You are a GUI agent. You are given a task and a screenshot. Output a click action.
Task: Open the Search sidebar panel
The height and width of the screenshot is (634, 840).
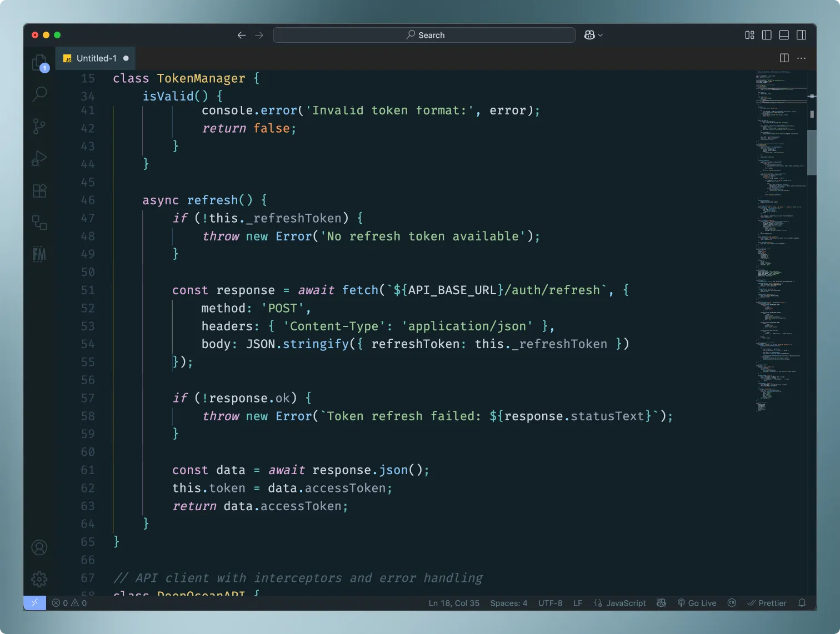pos(39,94)
